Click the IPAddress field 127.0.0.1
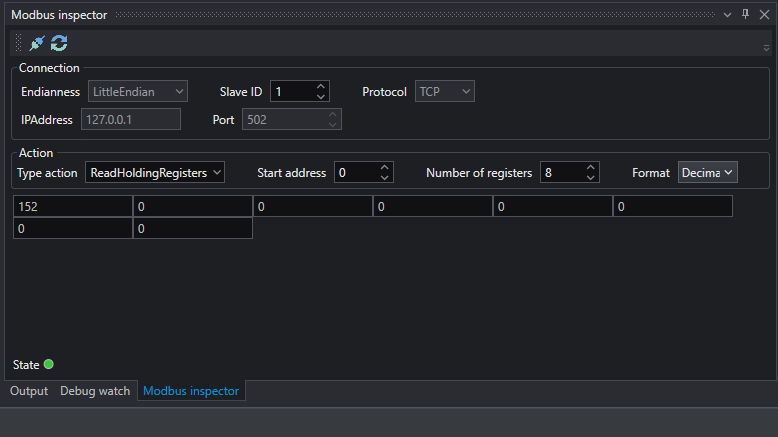 pyautogui.click(x=131, y=120)
